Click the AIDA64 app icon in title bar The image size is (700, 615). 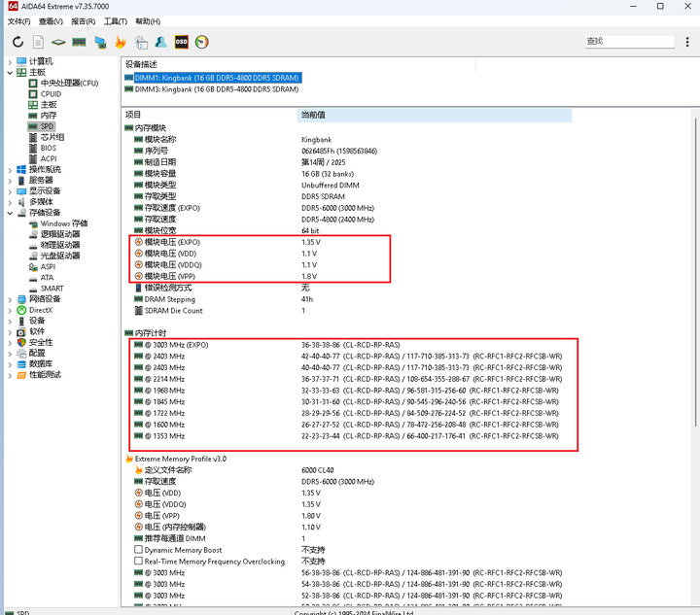pyautogui.click(x=13, y=6)
